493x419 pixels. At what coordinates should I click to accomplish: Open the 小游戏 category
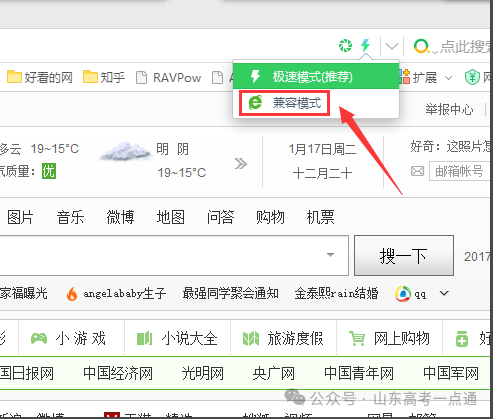(x=81, y=339)
